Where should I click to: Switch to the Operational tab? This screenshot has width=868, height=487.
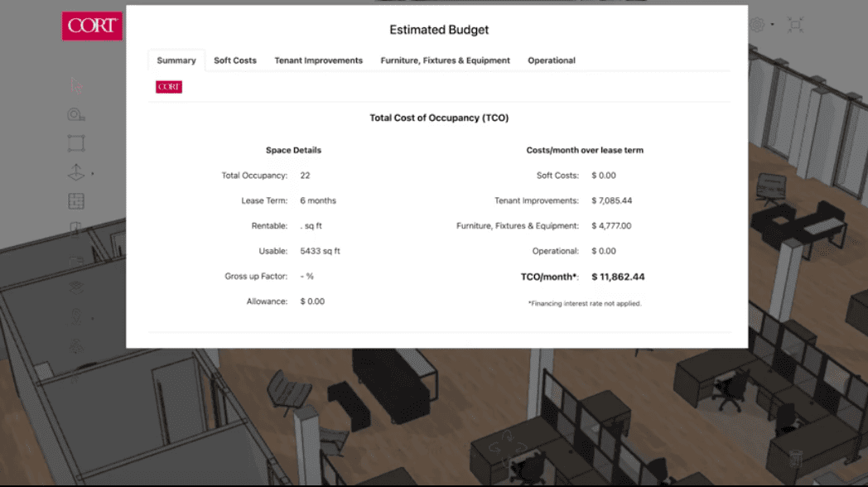[x=552, y=60]
